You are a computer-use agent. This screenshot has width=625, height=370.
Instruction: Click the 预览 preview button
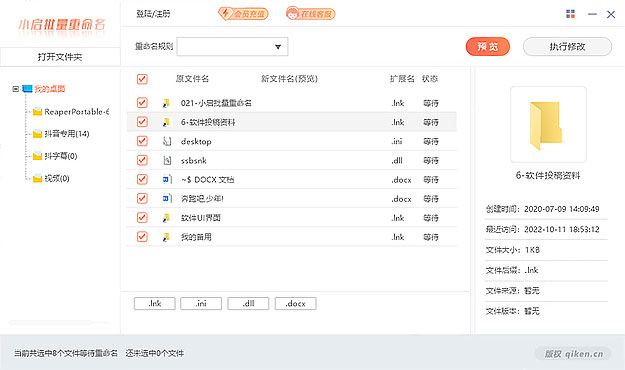click(487, 47)
